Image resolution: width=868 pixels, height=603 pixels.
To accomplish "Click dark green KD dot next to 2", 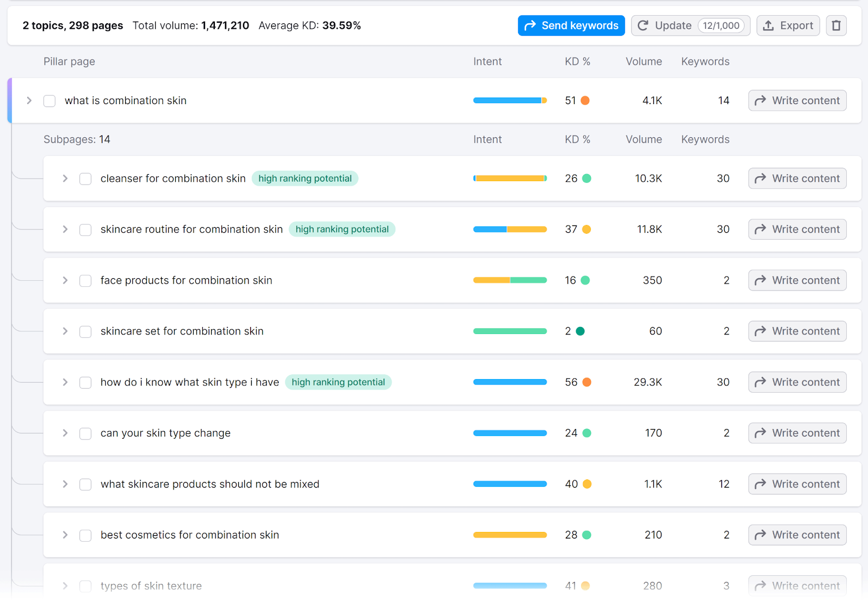I will tap(580, 331).
